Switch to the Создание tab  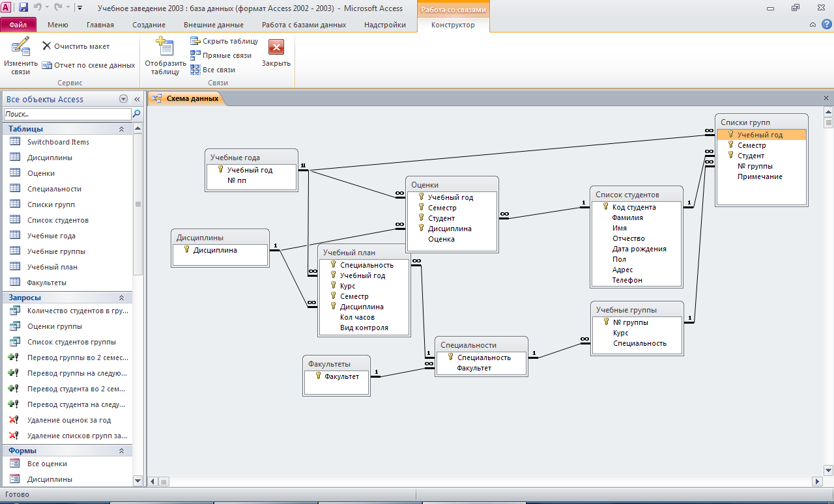149,25
